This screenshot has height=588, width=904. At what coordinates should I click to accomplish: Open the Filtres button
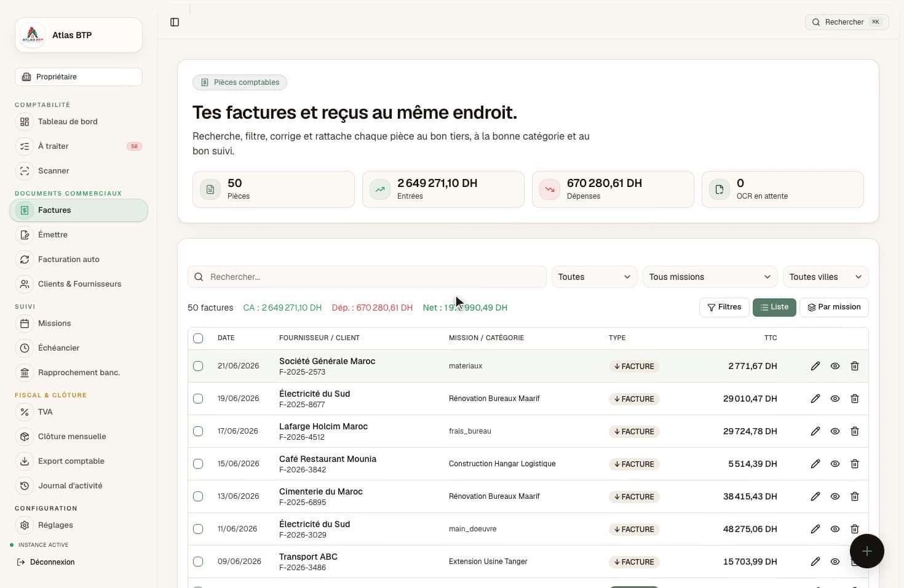point(724,307)
